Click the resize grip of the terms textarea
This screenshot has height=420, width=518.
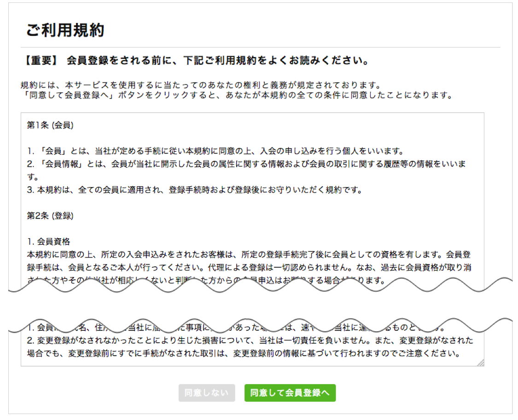pyautogui.click(x=481, y=363)
